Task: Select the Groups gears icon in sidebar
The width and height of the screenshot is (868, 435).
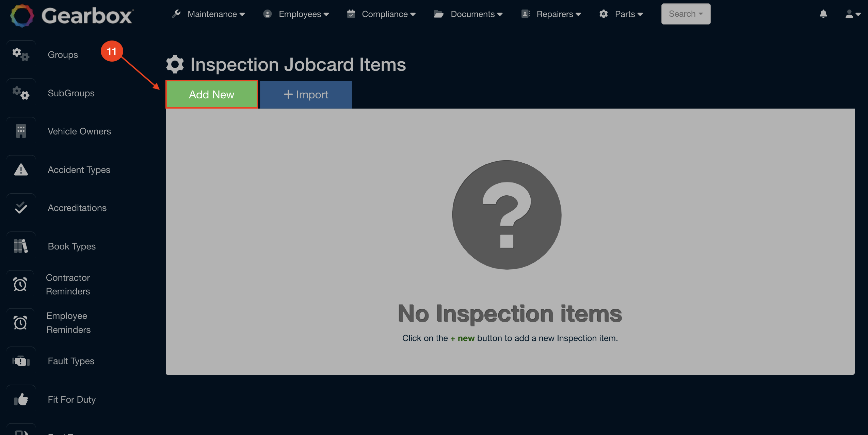Action: 20,54
